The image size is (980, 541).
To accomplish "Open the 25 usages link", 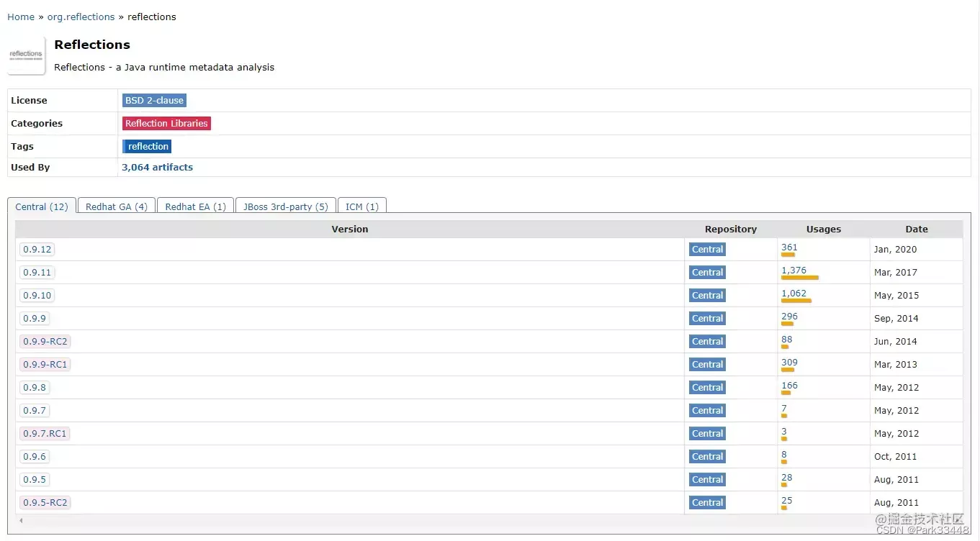I will click(x=786, y=501).
